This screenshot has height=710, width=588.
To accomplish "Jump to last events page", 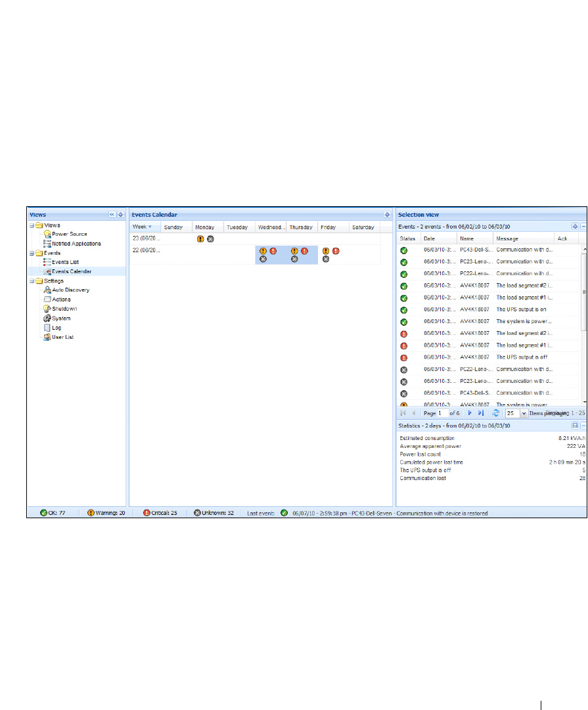I will (x=481, y=413).
